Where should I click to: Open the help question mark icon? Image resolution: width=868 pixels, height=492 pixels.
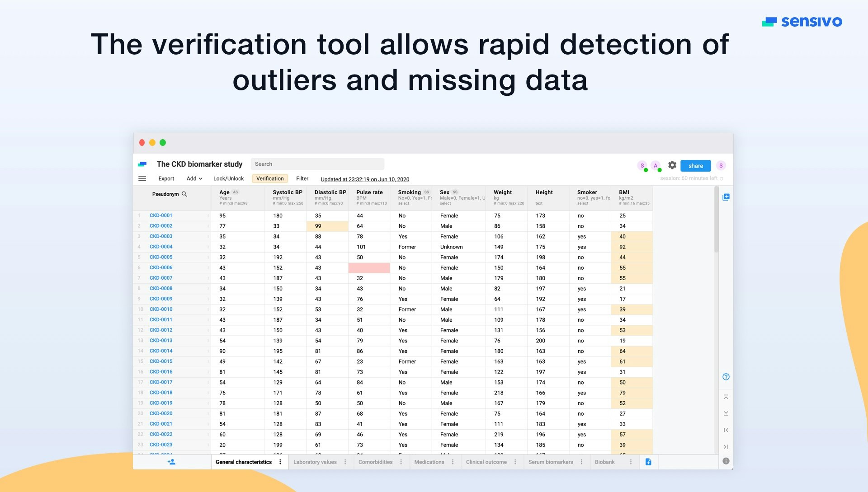tap(726, 377)
